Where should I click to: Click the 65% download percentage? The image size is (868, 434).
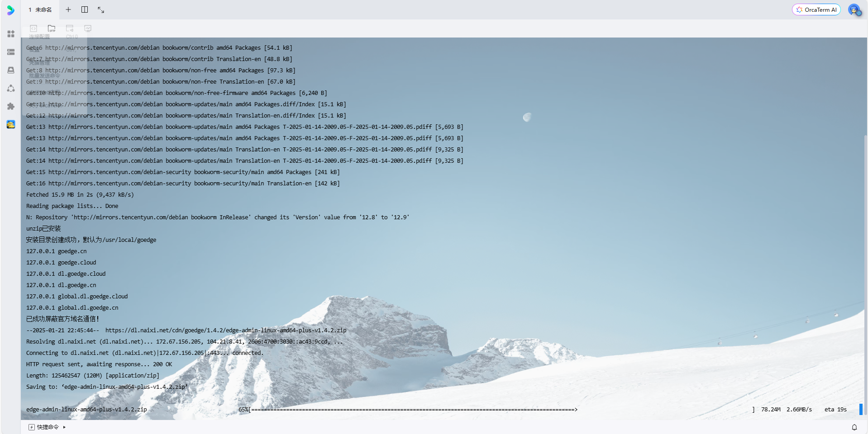[x=243, y=410]
